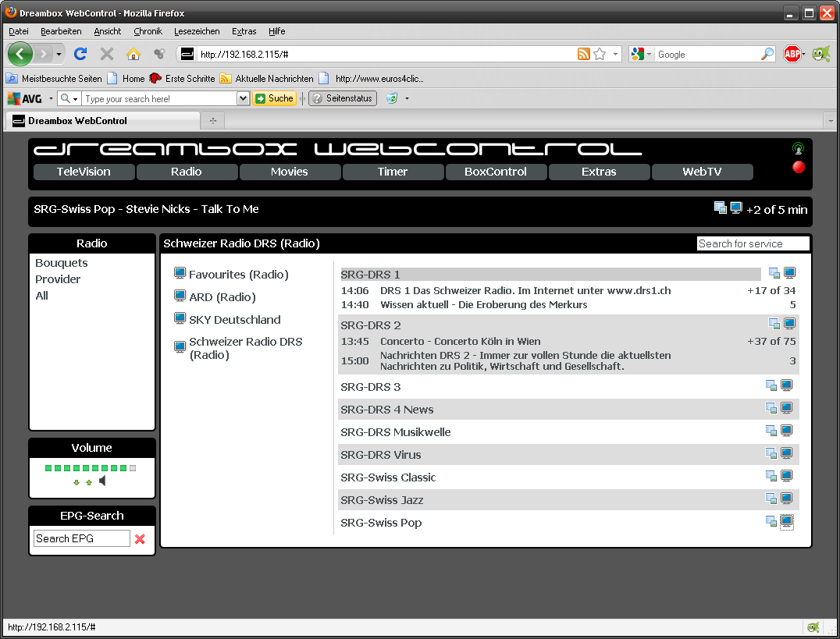This screenshot has height=639, width=840.
Task: Open the Timer section
Action: pos(393,172)
